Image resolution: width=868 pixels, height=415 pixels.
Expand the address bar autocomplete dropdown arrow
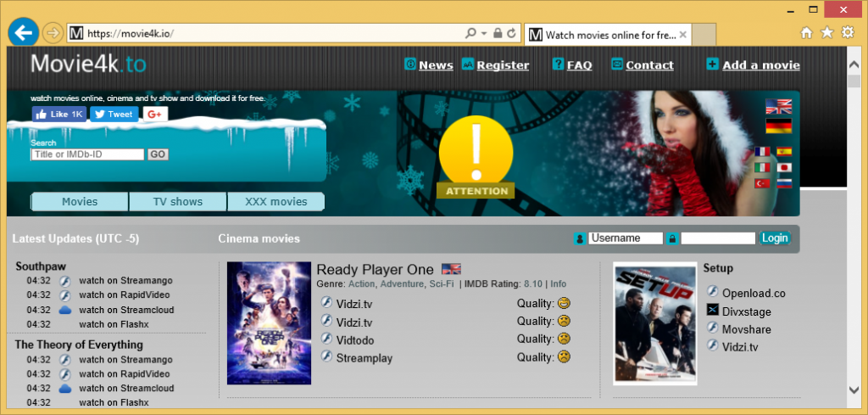point(484,34)
